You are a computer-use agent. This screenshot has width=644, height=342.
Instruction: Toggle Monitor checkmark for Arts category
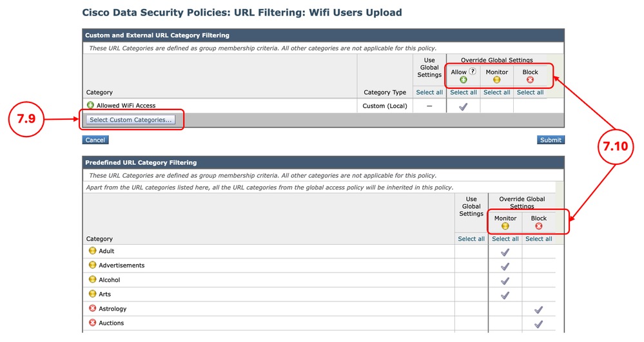(505, 295)
